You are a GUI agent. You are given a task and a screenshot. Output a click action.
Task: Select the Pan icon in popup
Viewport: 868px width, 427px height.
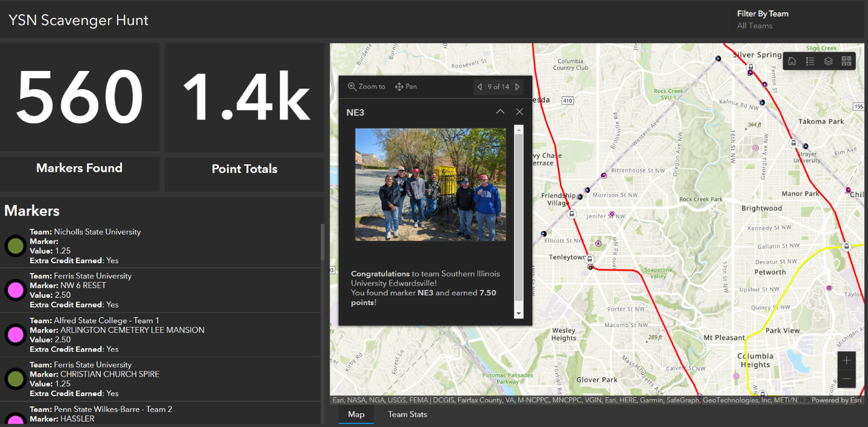(399, 86)
